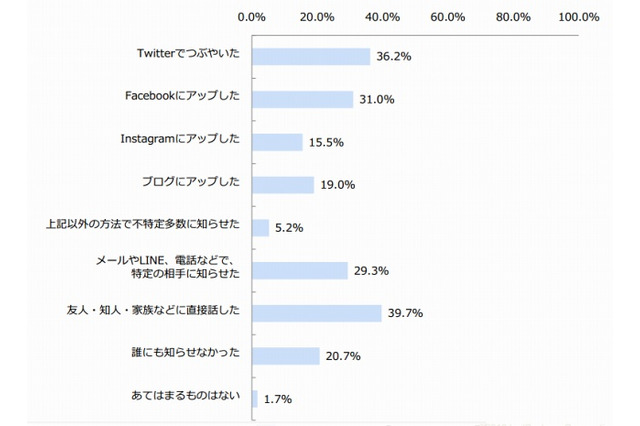Click the 60.0% axis label

tap(447, 17)
